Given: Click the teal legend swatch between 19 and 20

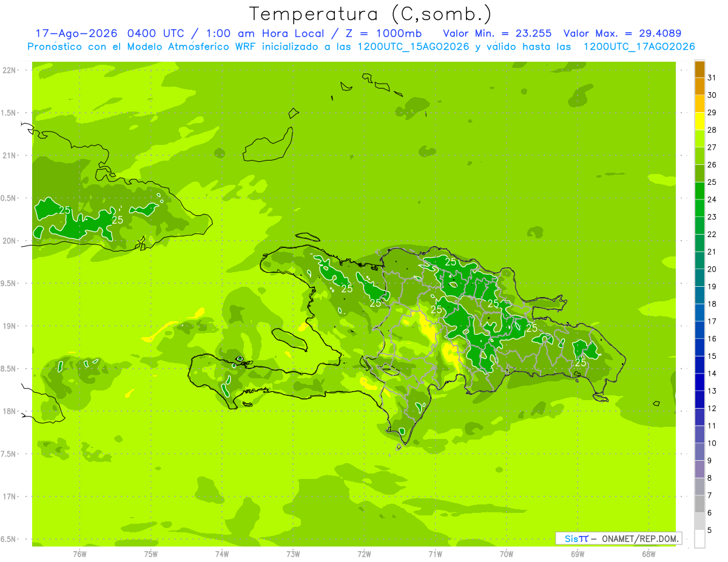Looking at the screenshot, I should [699, 278].
